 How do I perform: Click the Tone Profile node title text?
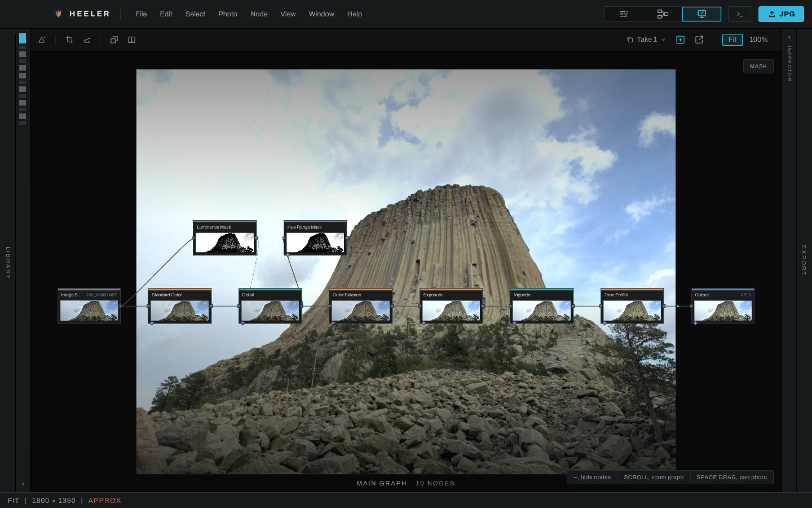tap(616, 295)
